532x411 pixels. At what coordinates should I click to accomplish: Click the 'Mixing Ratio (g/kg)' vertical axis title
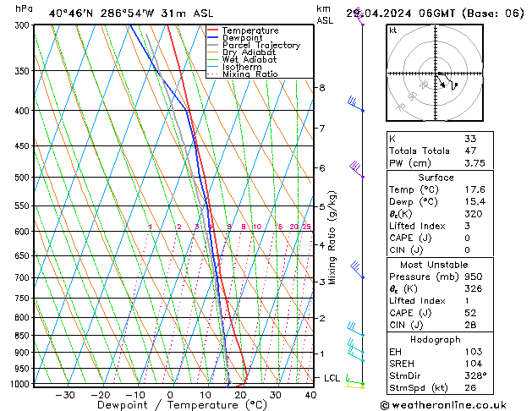(332, 238)
